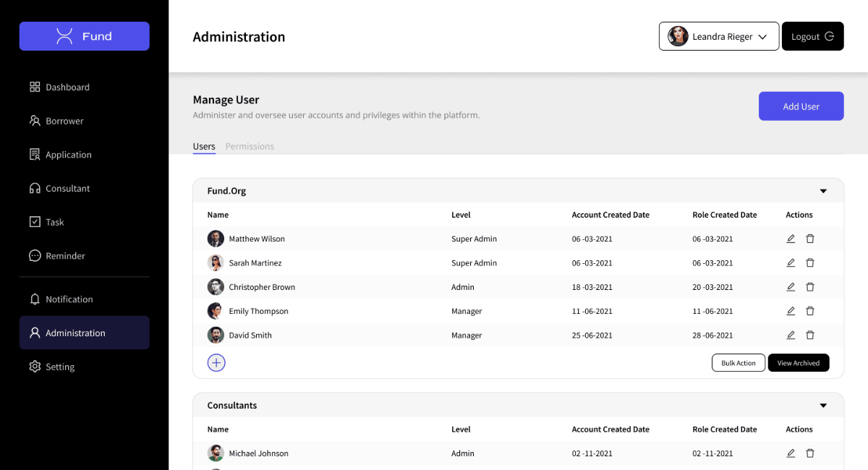The height and width of the screenshot is (470, 868).
Task: Click the plus icon under Fund.Org
Action: click(216, 363)
